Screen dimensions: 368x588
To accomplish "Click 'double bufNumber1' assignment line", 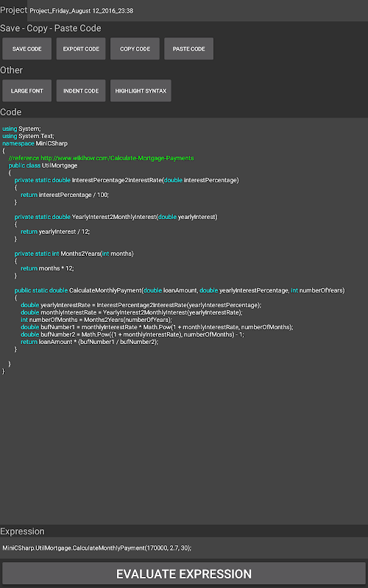I will pyautogui.click(x=157, y=327).
